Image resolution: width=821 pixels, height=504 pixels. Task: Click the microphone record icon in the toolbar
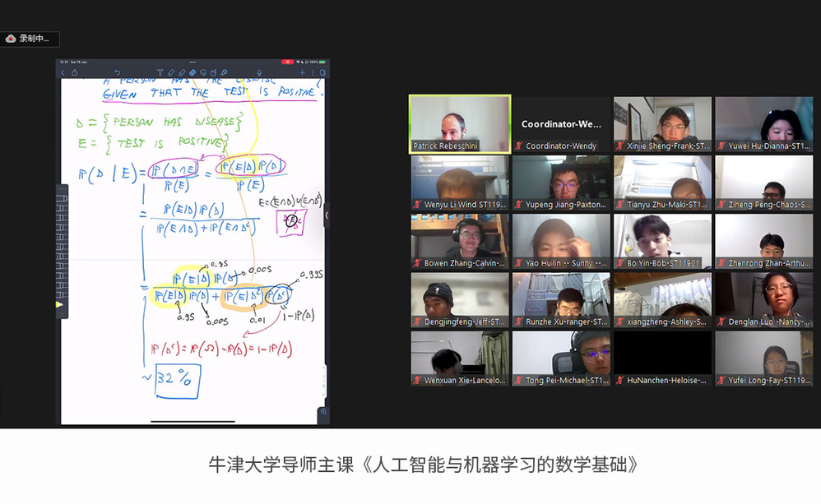(x=259, y=72)
